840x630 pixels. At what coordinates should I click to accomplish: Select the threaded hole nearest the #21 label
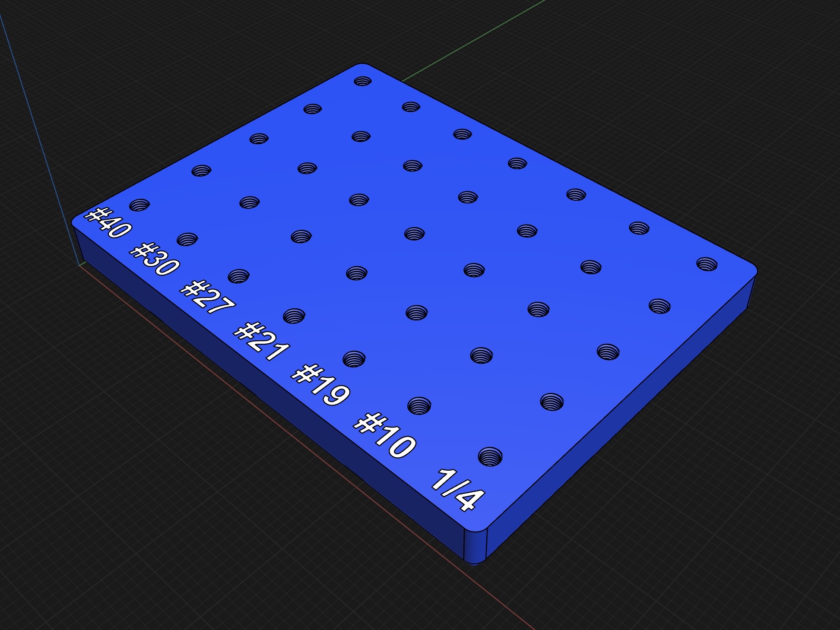click(x=294, y=316)
